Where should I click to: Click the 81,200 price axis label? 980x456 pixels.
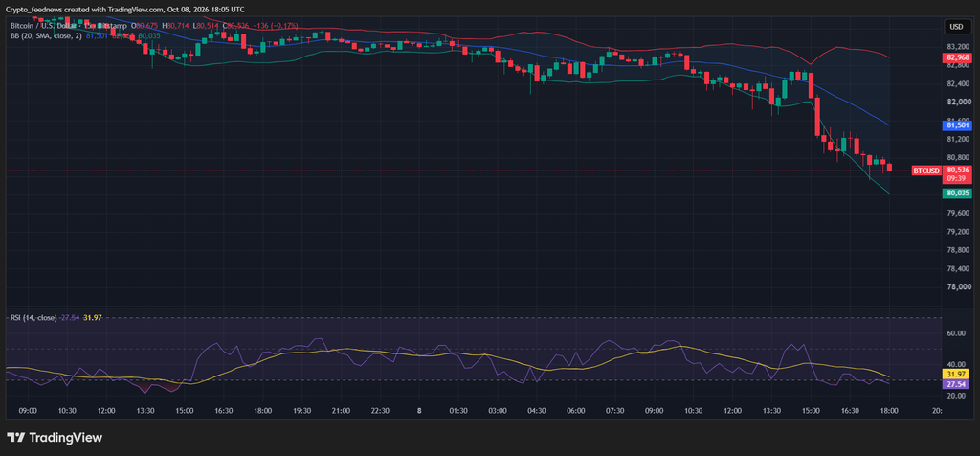[958, 140]
